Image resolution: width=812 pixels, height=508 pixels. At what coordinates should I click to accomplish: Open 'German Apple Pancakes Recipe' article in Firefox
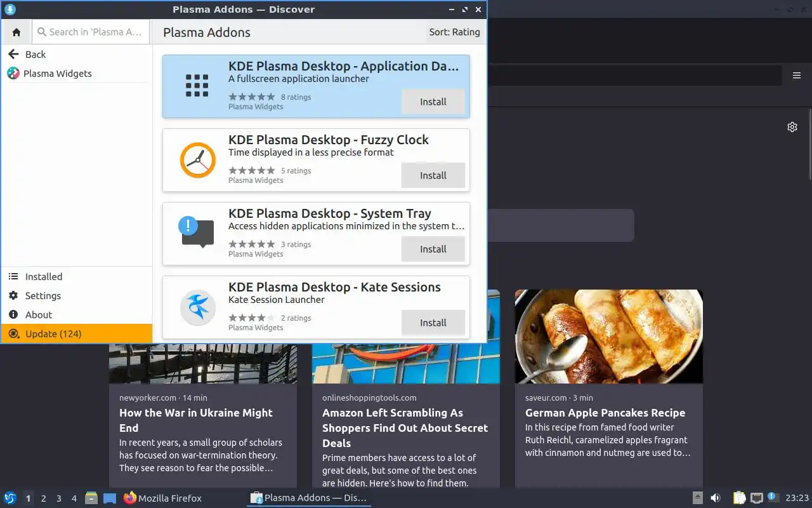pos(605,413)
